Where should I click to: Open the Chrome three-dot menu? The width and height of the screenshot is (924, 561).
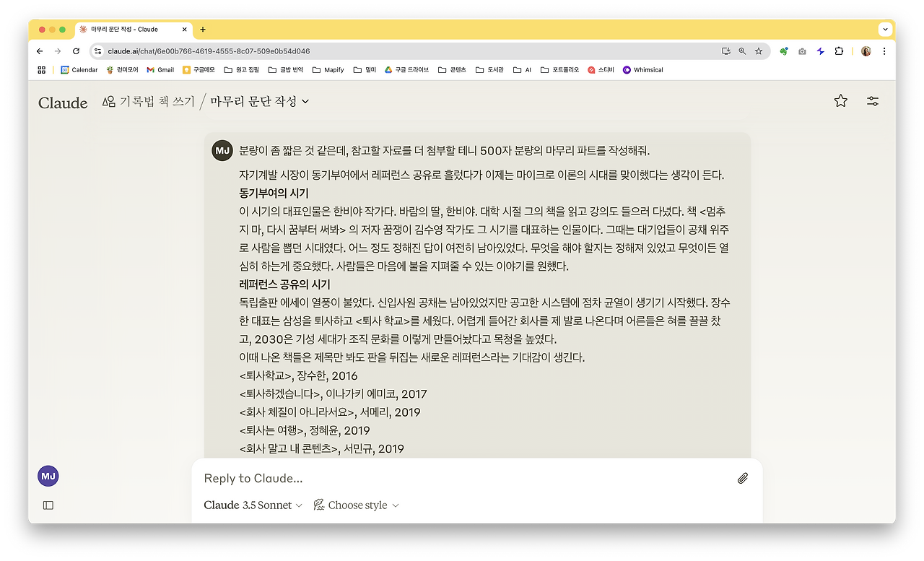(x=884, y=51)
